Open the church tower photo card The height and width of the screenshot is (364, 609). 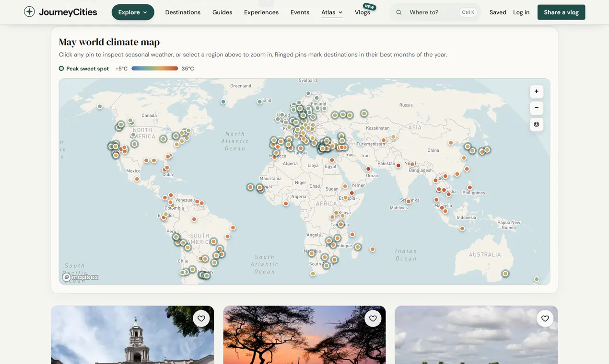point(132,335)
